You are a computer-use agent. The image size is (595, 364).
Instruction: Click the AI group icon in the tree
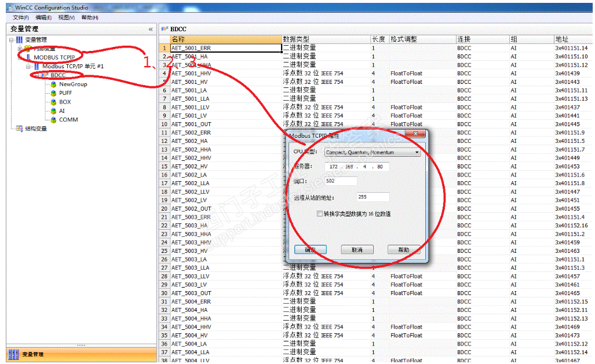click(x=53, y=111)
